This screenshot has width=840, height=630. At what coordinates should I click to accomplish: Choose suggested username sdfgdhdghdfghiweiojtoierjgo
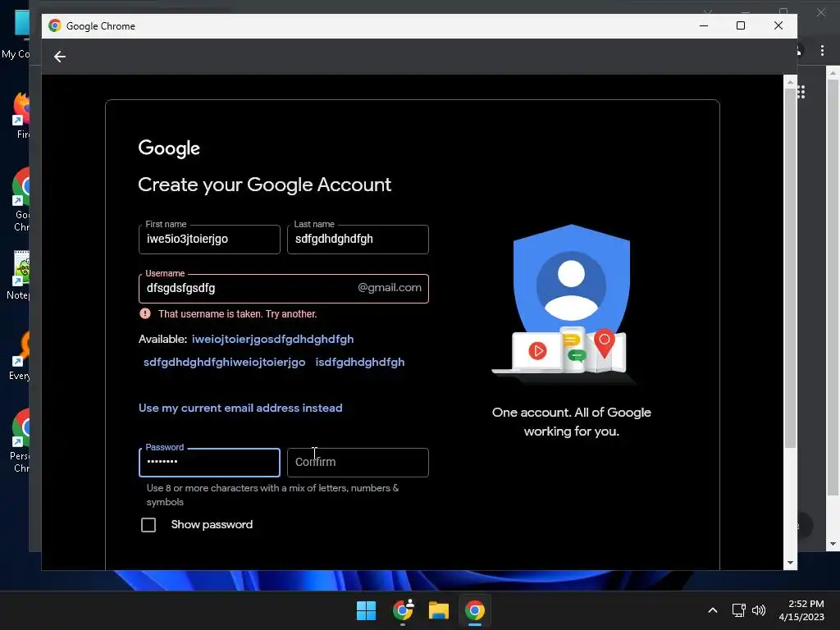[225, 362]
